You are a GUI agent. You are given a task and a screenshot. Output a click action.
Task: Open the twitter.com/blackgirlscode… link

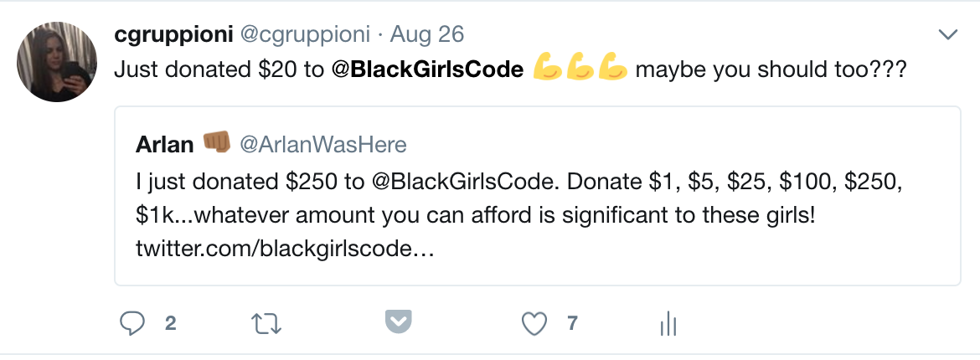coord(285,249)
